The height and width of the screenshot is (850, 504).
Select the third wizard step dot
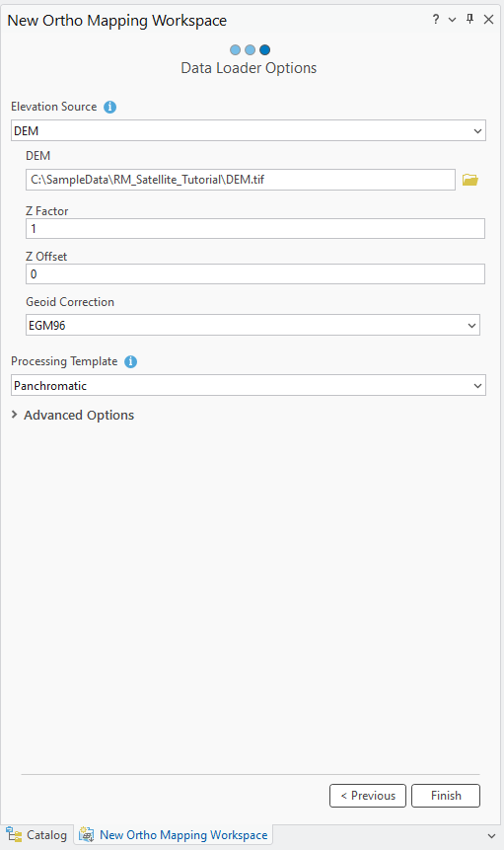click(264, 50)
